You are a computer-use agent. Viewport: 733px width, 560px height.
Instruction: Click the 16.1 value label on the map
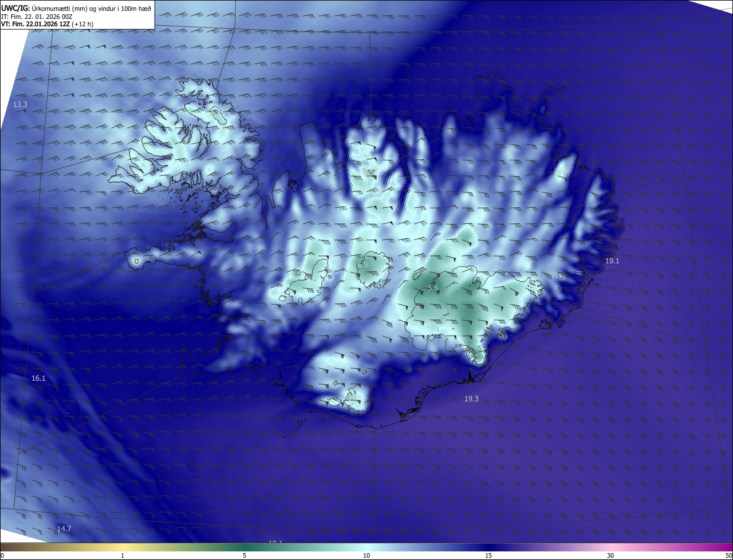[x=38, y=378]
